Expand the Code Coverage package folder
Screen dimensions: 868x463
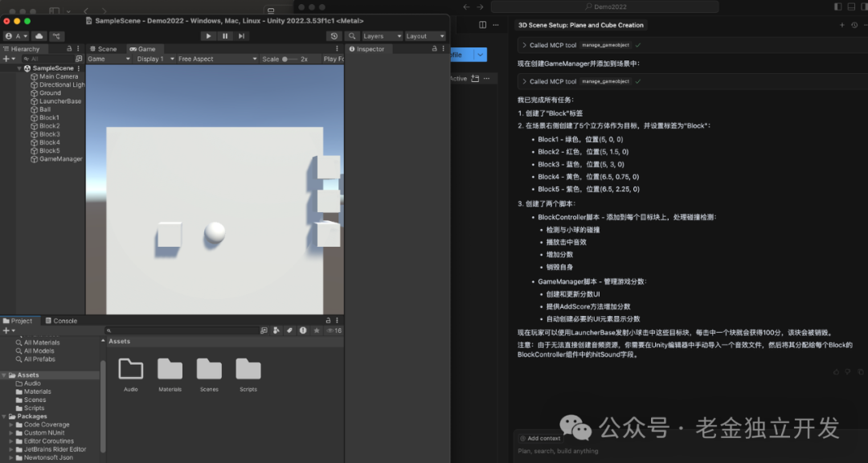pos(11,424)
